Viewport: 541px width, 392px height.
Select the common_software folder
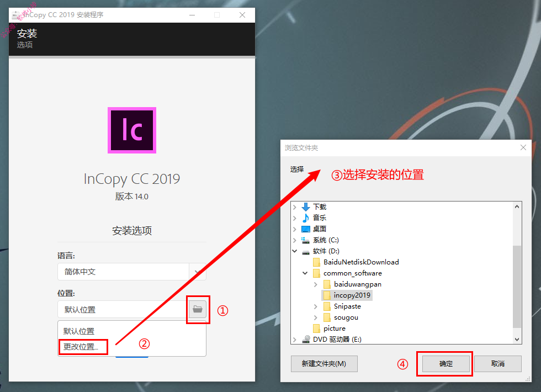353,273
